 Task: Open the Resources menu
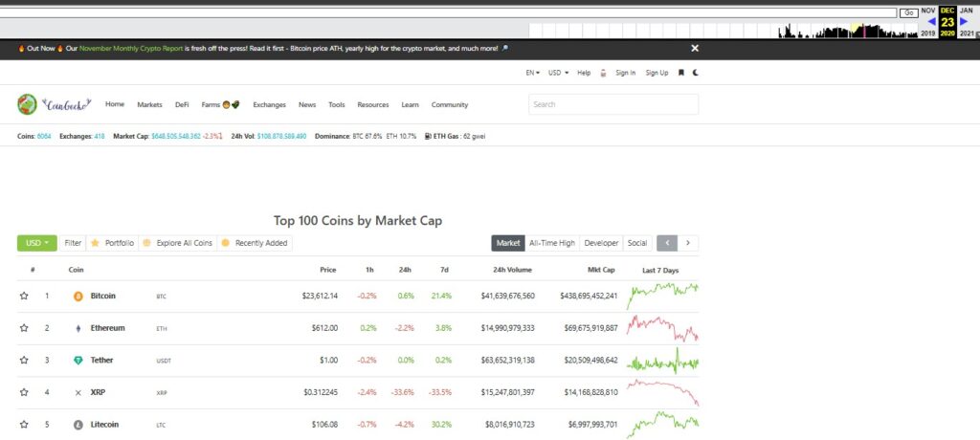(x=373, y=104)
